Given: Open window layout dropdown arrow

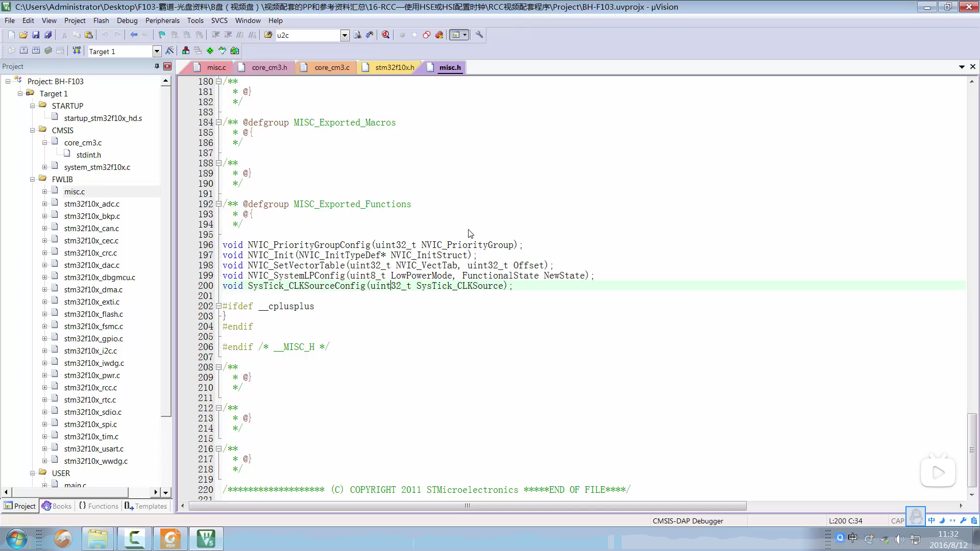Looking at the screenshot, I should pos(465,35).
